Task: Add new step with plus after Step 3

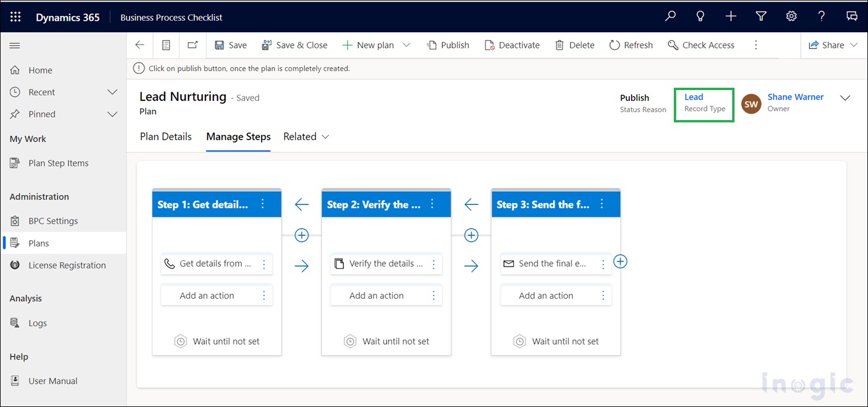Action: tap(620, 262)
